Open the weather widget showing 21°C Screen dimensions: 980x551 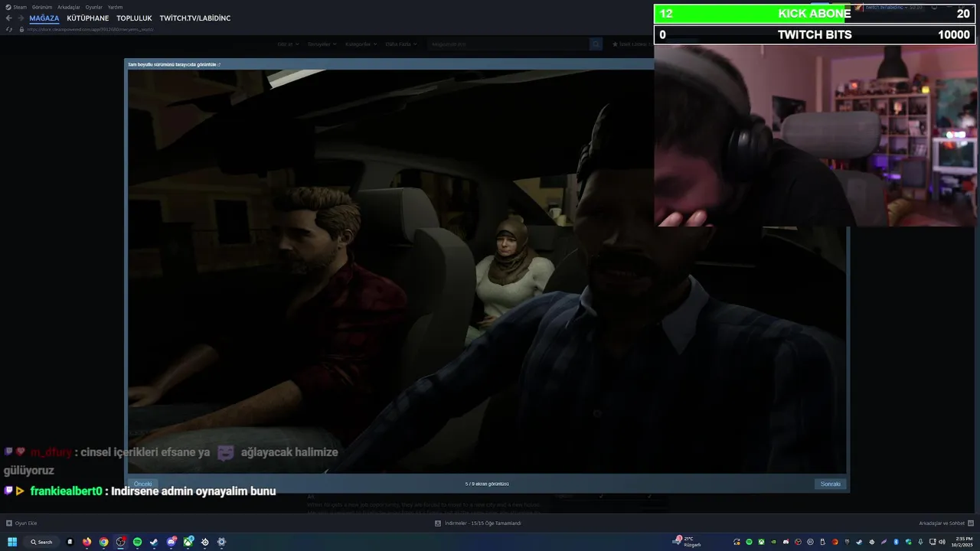(x=688, y=542)
